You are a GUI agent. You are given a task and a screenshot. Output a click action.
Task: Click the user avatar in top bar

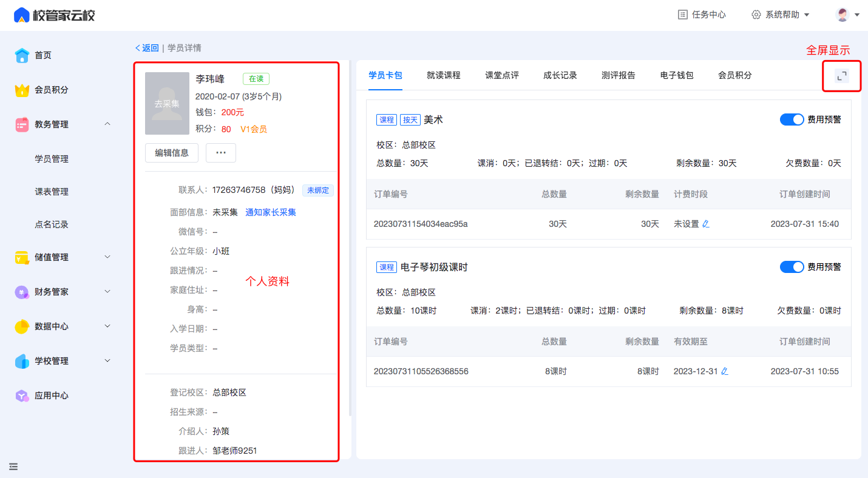(843, 15)
